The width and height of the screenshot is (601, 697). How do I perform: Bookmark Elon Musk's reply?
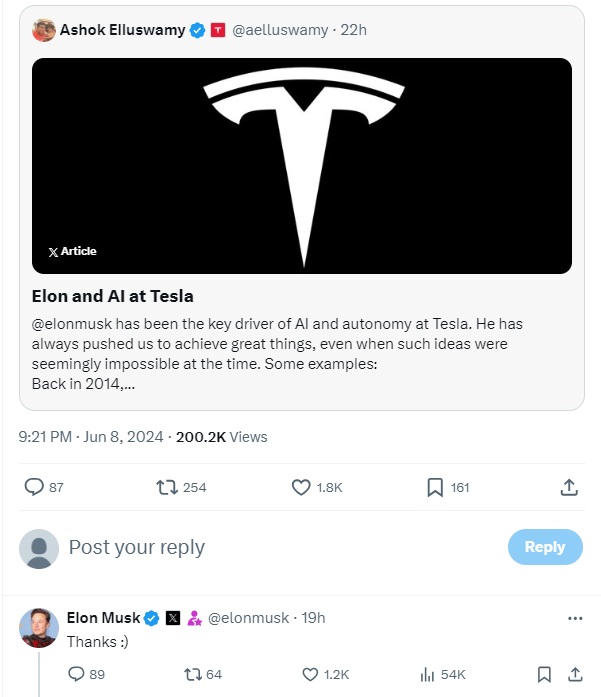point(544,674)
